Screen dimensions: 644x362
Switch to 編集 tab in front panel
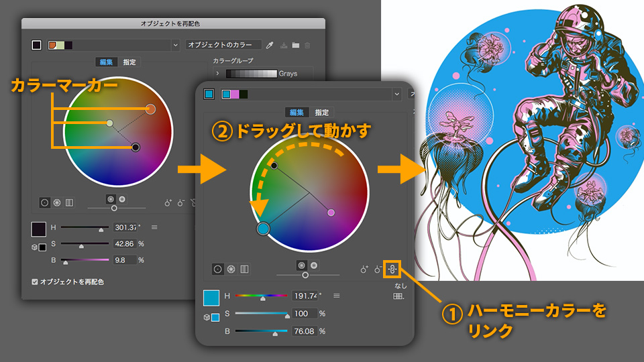[x=297, y=112]
